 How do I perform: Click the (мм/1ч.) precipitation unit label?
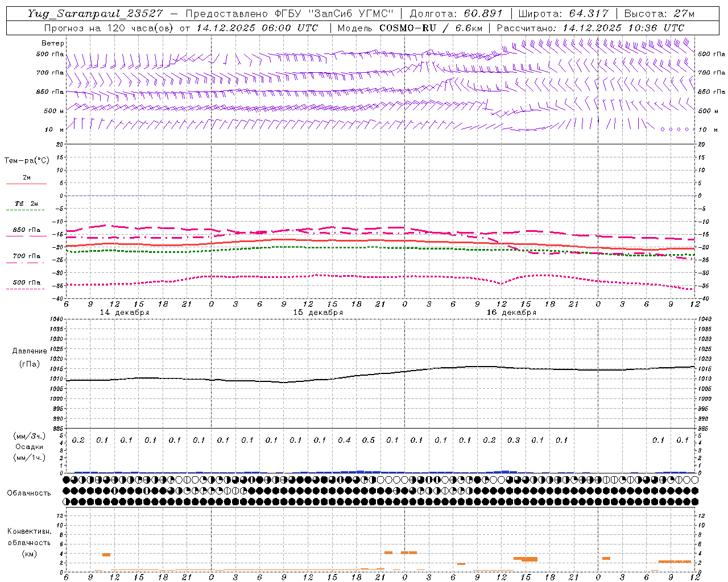pyautogui.click(x=30, y=458)
